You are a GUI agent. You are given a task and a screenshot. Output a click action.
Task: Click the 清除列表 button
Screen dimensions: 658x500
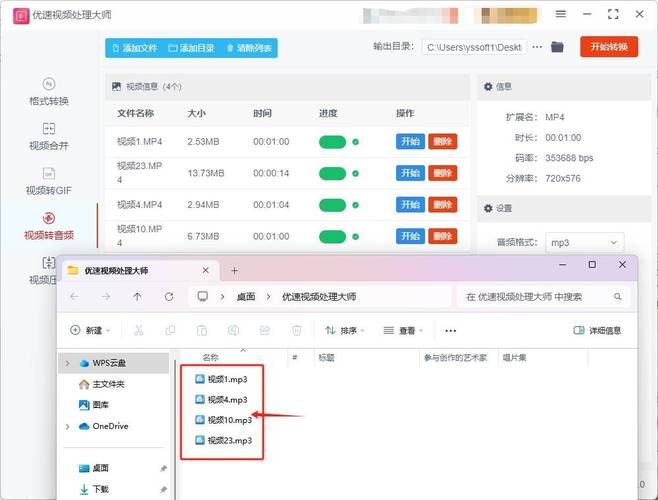click(249, 48)
